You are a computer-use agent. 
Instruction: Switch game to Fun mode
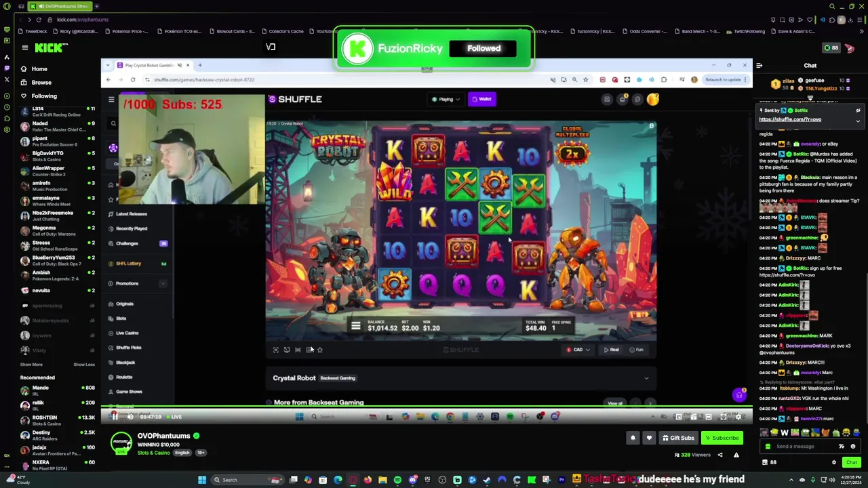[x=636, y=350]
